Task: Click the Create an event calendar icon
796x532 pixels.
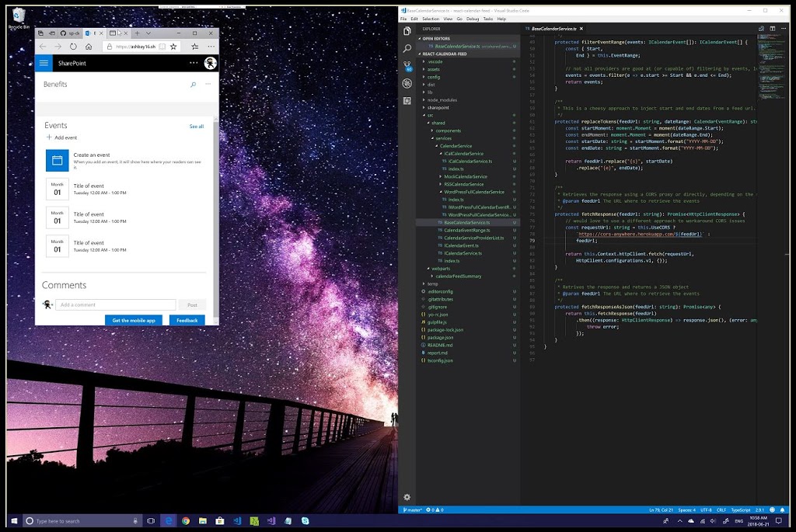Action: 58,160
